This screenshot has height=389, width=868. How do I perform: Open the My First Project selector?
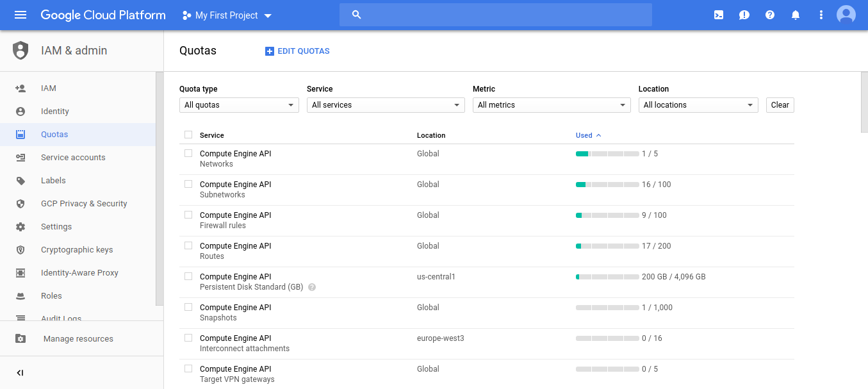[227, 15]
